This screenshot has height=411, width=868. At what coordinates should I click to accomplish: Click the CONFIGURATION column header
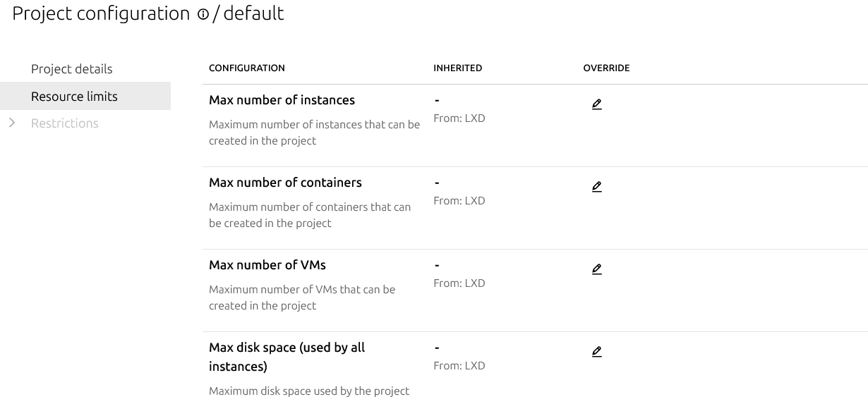(247, 68)
